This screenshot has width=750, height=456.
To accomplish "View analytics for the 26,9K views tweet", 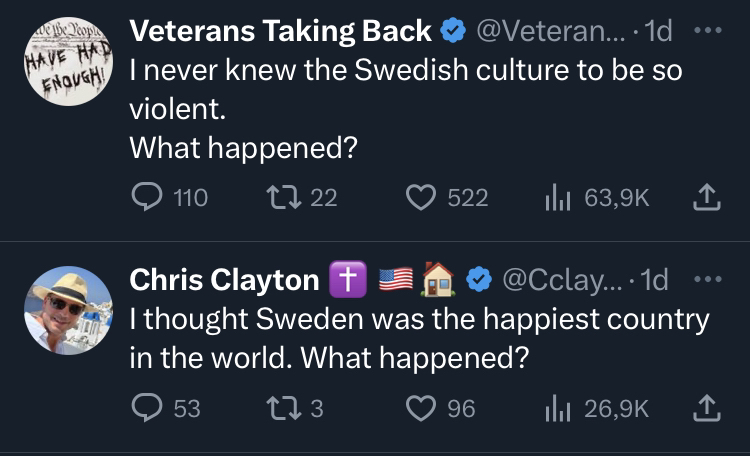I will click(556, 408).
